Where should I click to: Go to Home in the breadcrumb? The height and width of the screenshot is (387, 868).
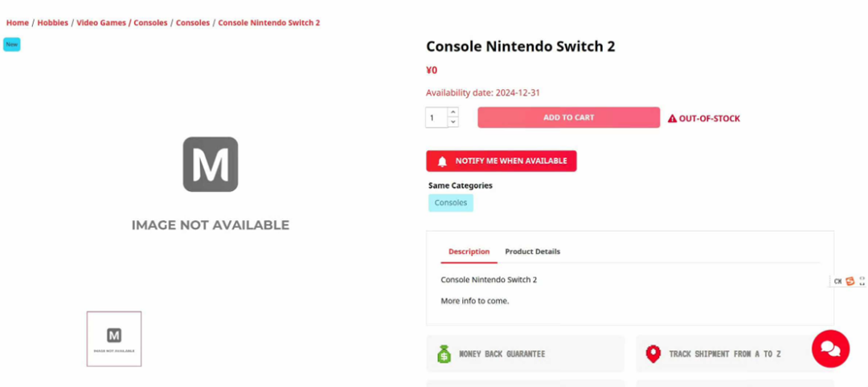tap(18, 23)
